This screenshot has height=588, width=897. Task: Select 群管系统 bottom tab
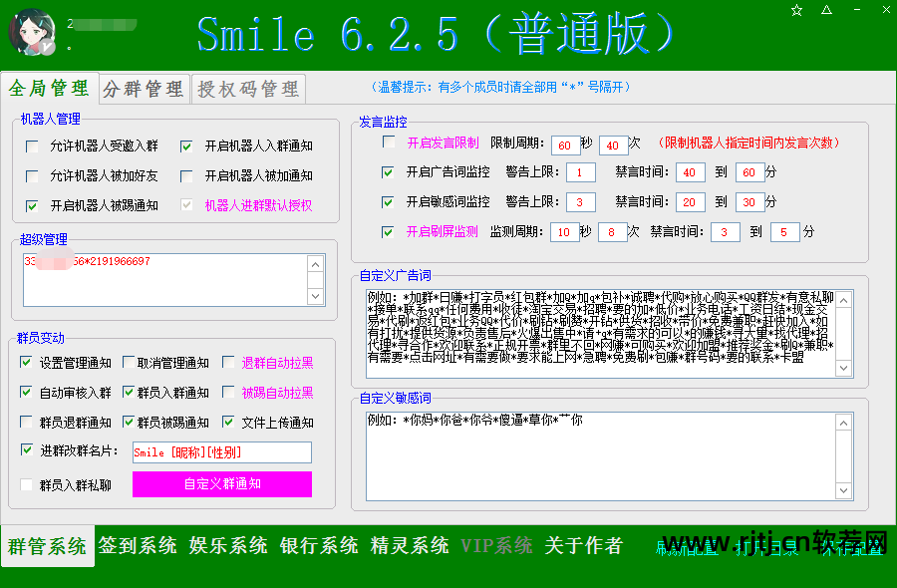coord(48,546)
